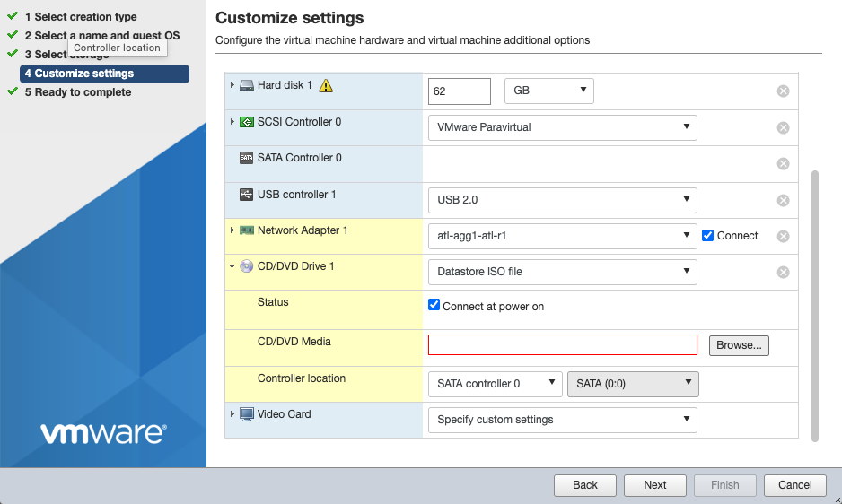Click the CD/DVD Drive 1 disc icon

tap(247, 266)
